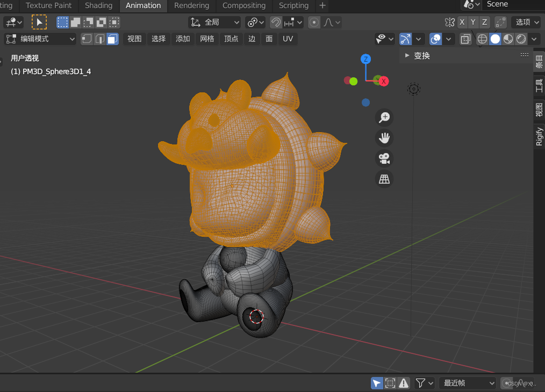Switch to material preview shading
545x392 pixels.
[508, 39]
